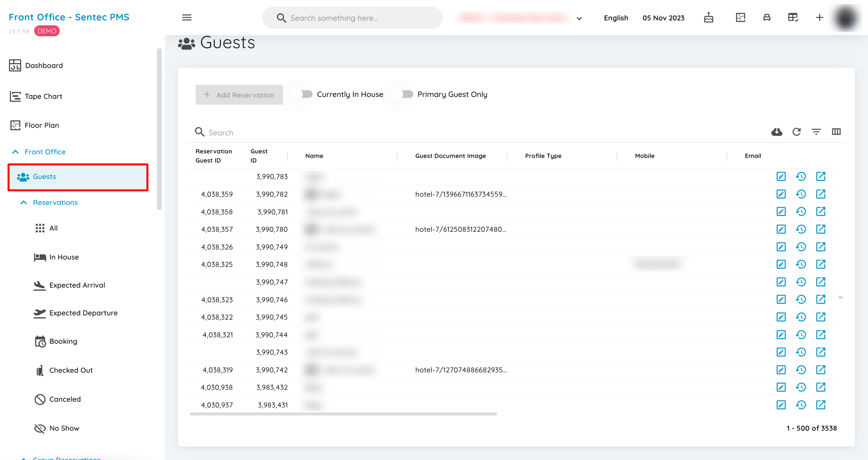The image size is (868, 460).
Task: Click document image hotel-7/1396671163734559
Action: (x=461, y=194)
